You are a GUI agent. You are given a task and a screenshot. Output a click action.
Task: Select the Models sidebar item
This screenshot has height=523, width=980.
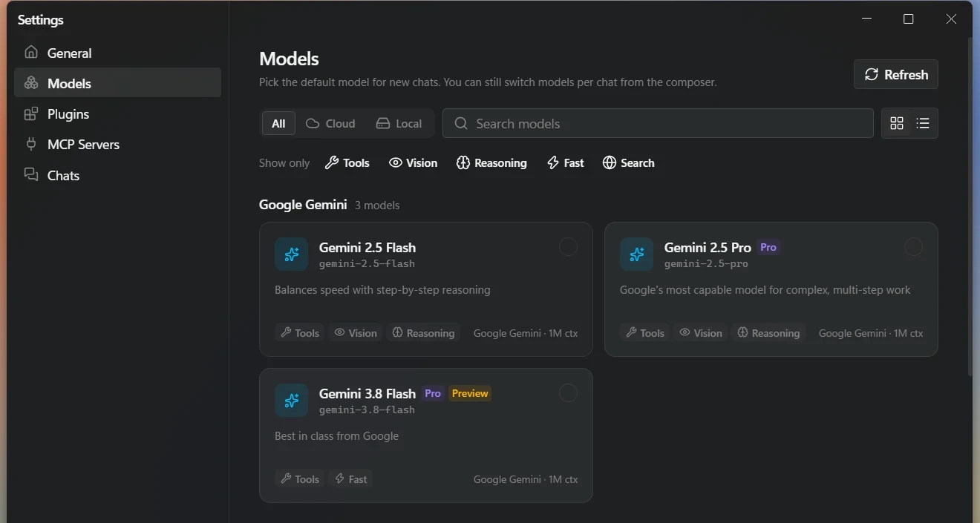(117, 83)
